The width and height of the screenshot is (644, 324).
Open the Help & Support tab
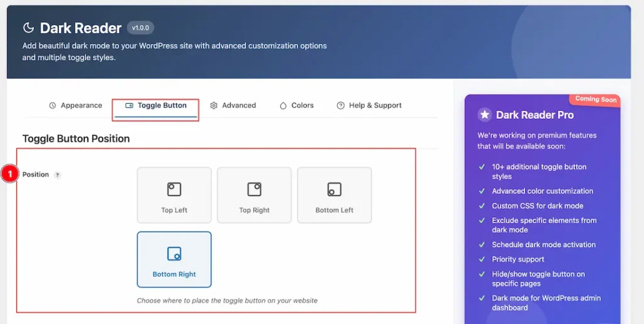pos(369,106)
